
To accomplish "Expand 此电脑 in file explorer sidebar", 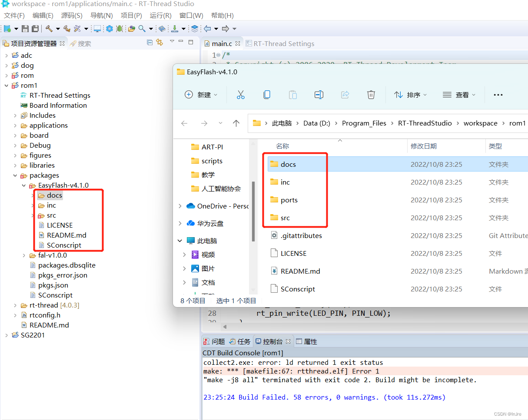I will (x=180, y=241).
